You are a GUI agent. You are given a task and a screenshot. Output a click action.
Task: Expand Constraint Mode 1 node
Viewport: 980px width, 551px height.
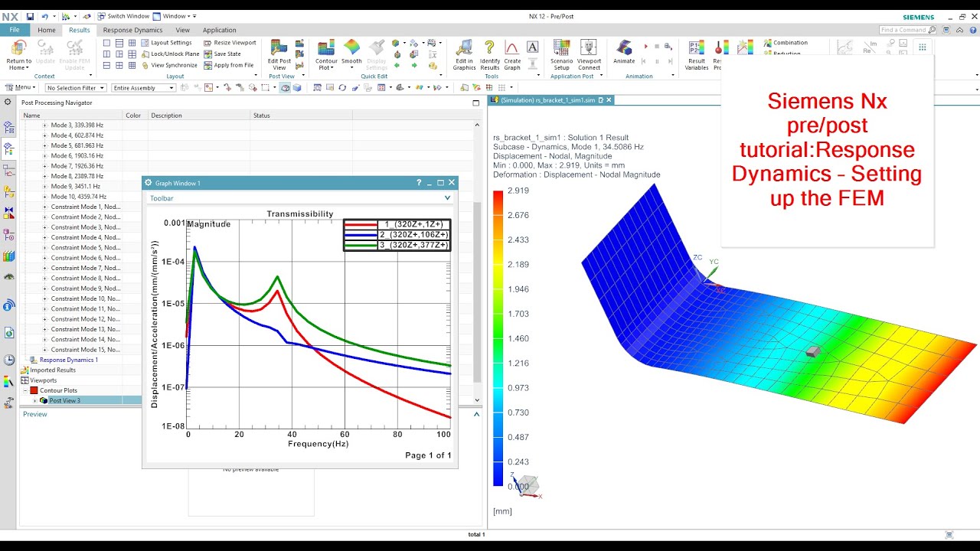(x=44, y=207)
